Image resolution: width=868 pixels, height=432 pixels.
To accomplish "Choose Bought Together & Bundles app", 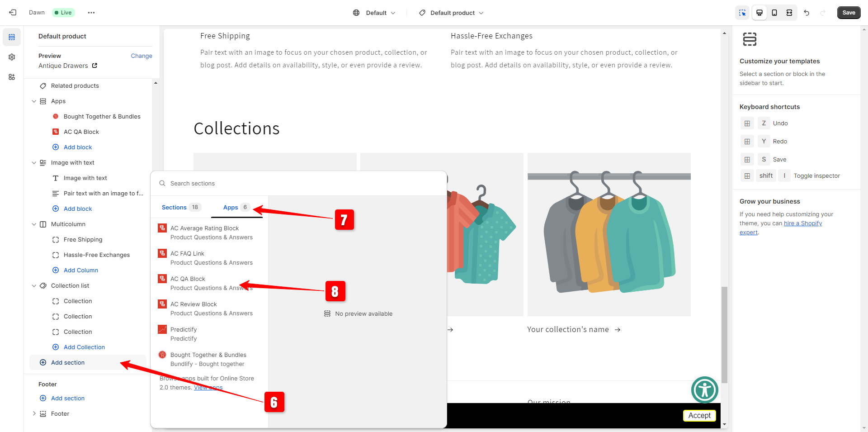I will [209, 360].
